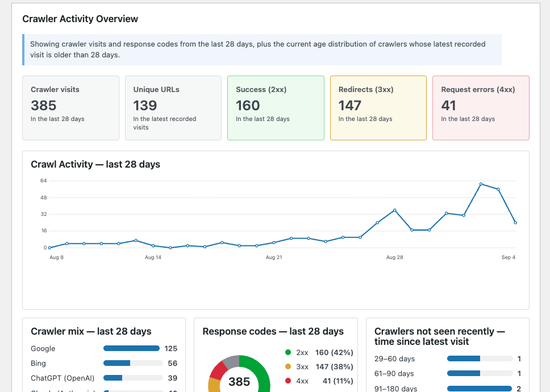The width and height of the screenshot is (550, 392).
Task: Open the Redirects (3xx) 147 card
Action: 378,108
